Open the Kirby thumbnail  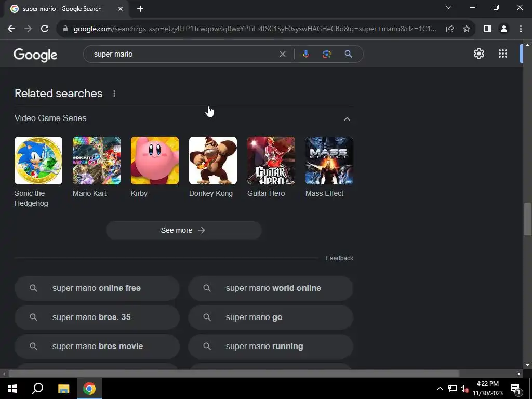(x=155, y=161)
